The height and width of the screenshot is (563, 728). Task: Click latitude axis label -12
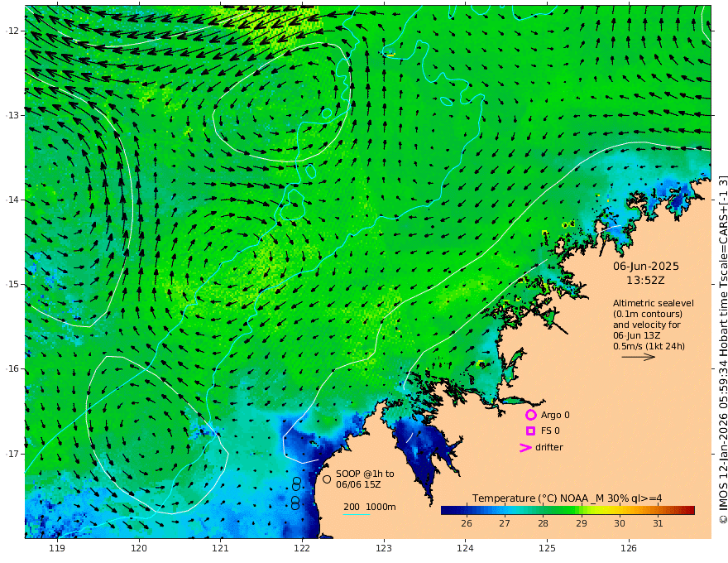coord(12,31)
